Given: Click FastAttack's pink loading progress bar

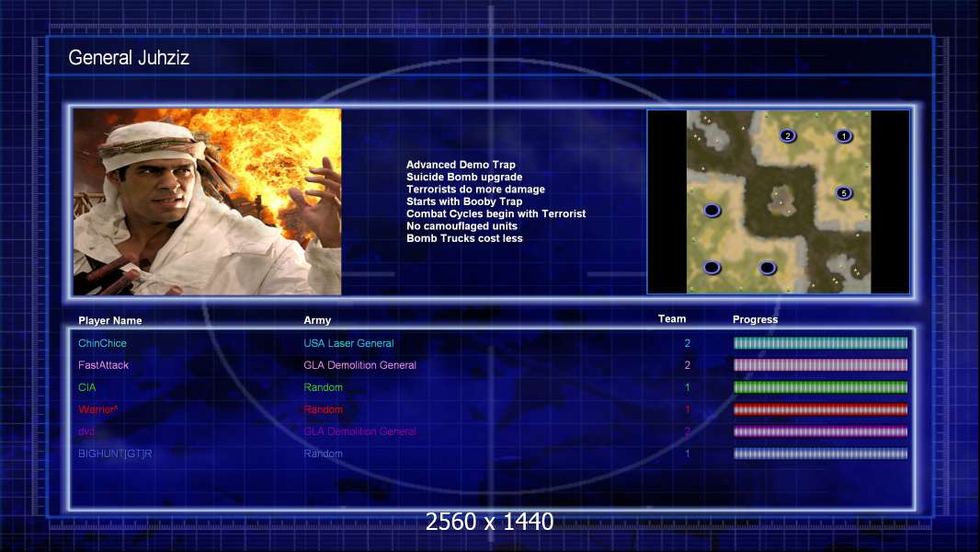Looking at the screenshot, I should click(821, 365).
